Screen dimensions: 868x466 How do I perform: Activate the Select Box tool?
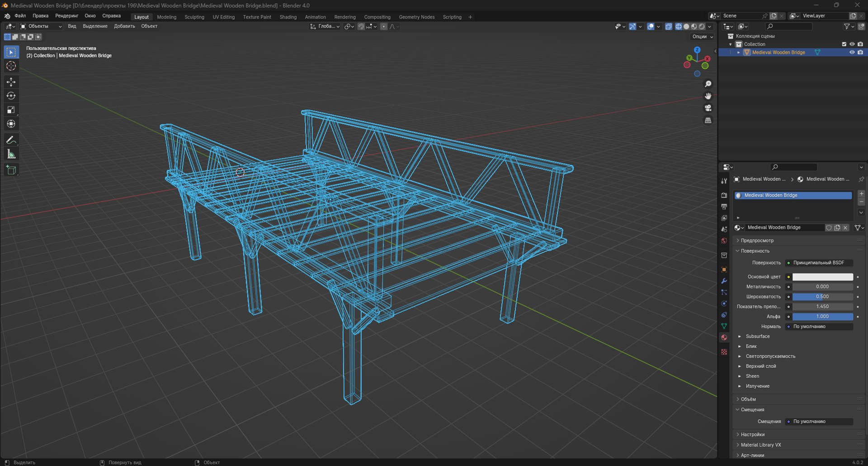point(11,52)
